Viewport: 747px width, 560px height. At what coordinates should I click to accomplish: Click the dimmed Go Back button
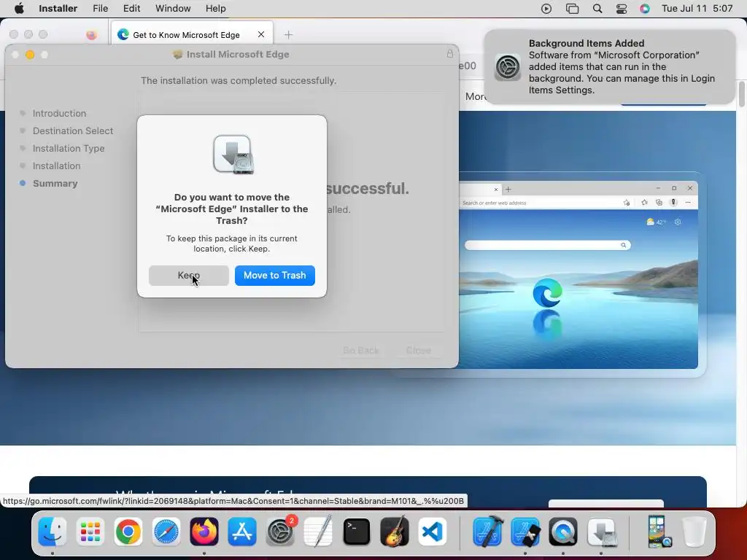[360, 351]
